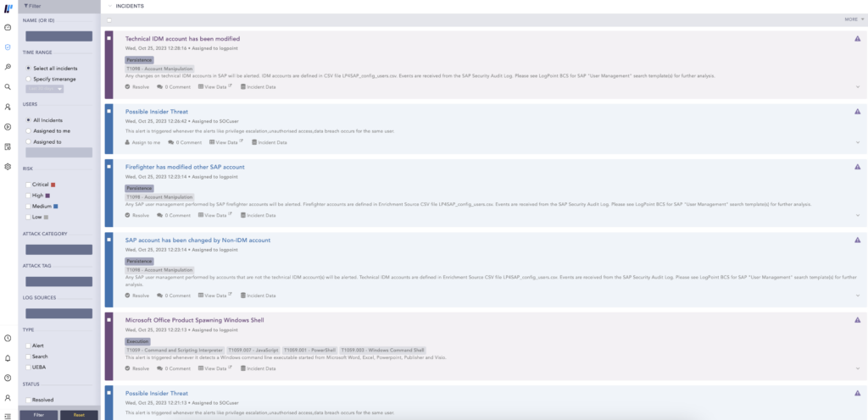Image resolution: width=868 pixels, height=420 pixels.
Task: Open Incident Data for Technical IDM account incident
Action: 258,86
